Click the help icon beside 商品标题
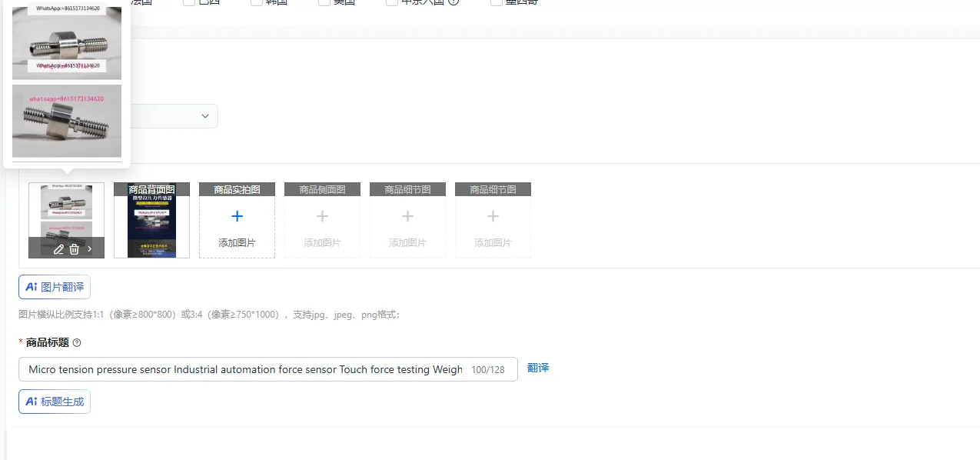This screenshot has height=460, width=980. click(77, 343)
